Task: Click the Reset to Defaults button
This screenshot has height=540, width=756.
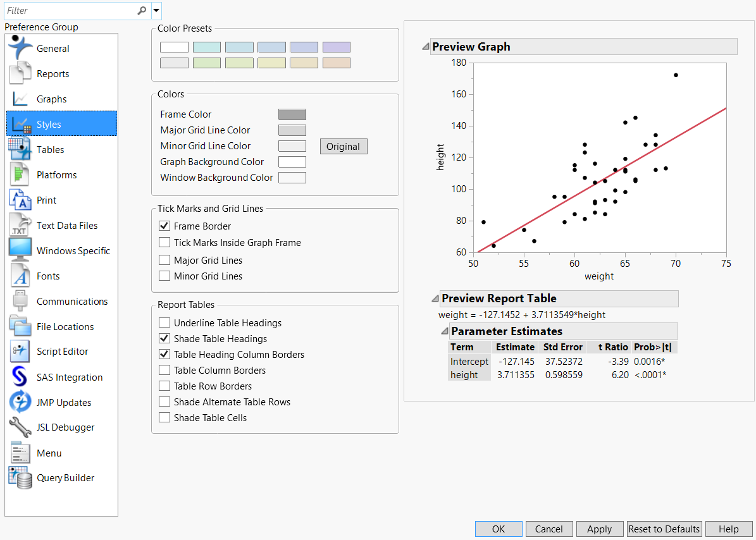Action: click(x=664, y=529)
